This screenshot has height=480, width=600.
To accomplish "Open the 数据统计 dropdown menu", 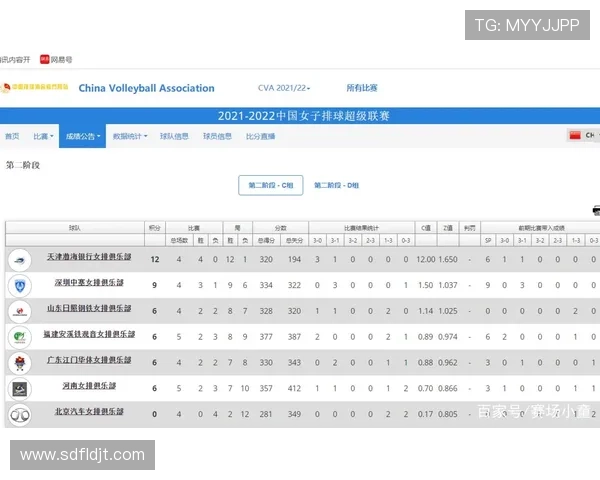I will (x=129, y=136).
